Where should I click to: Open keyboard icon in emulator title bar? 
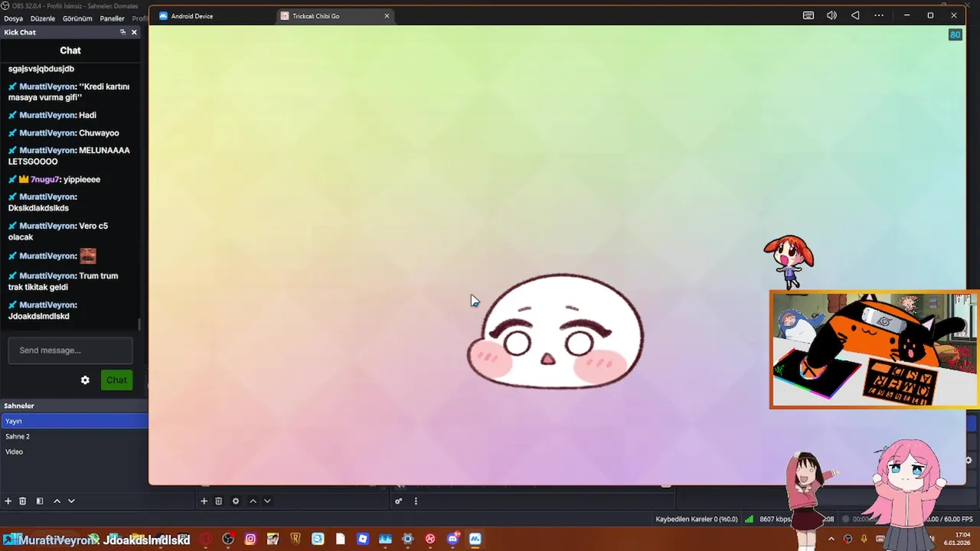coord(808,15)
